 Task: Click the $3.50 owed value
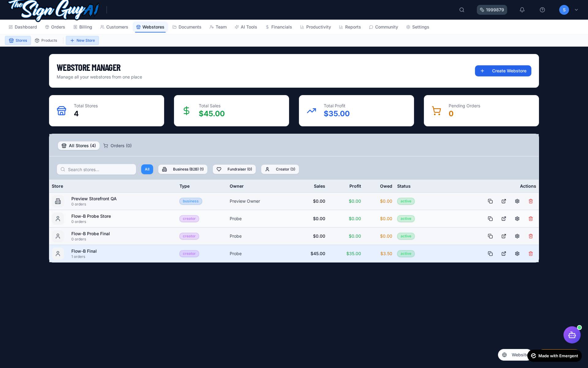coord(386,254)
